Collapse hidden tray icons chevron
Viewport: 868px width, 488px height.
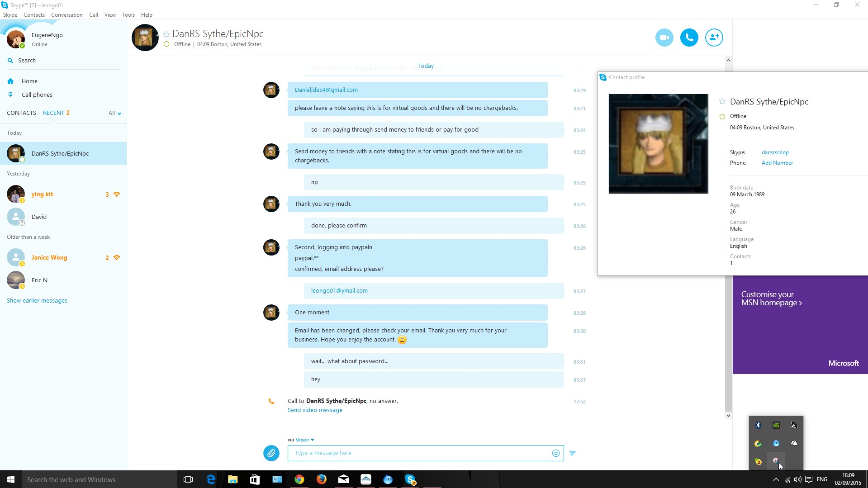click(776, 479)
